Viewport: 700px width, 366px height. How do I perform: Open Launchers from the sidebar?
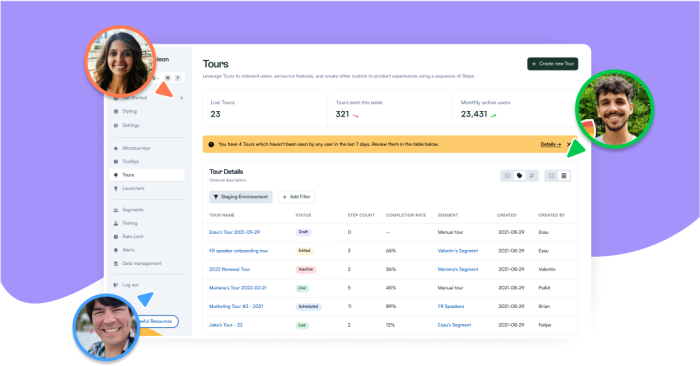pyautogui.click(x=133, y=188)
